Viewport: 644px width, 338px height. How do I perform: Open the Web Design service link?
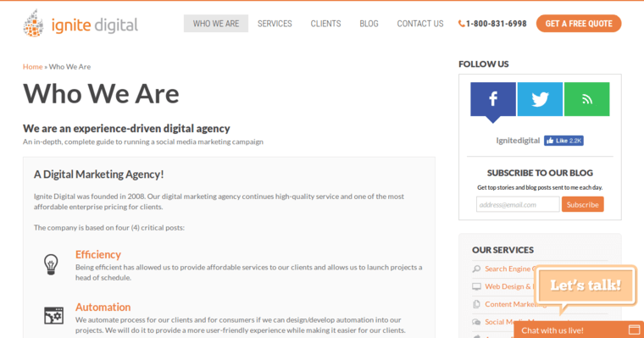[x=510, y=286]
